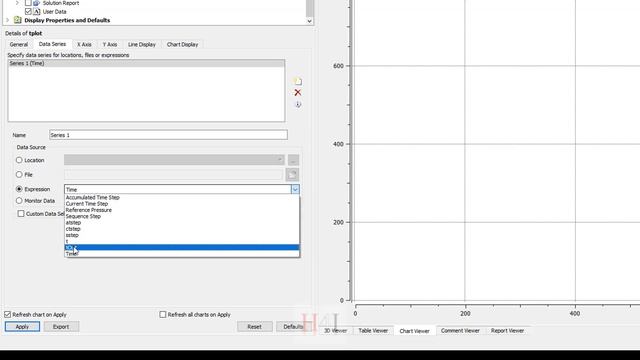
Task: Click the tree scrollbar down arrow
Action: (x=309, y=21)
